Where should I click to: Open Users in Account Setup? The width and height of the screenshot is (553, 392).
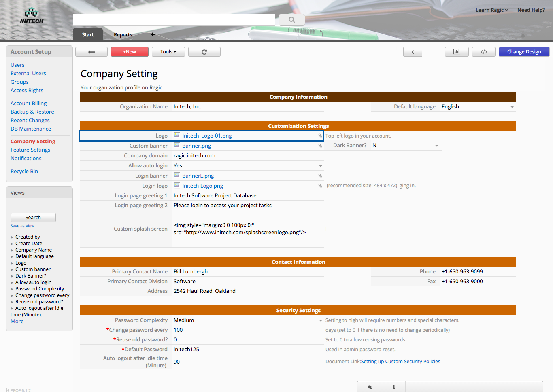(17, 65)
